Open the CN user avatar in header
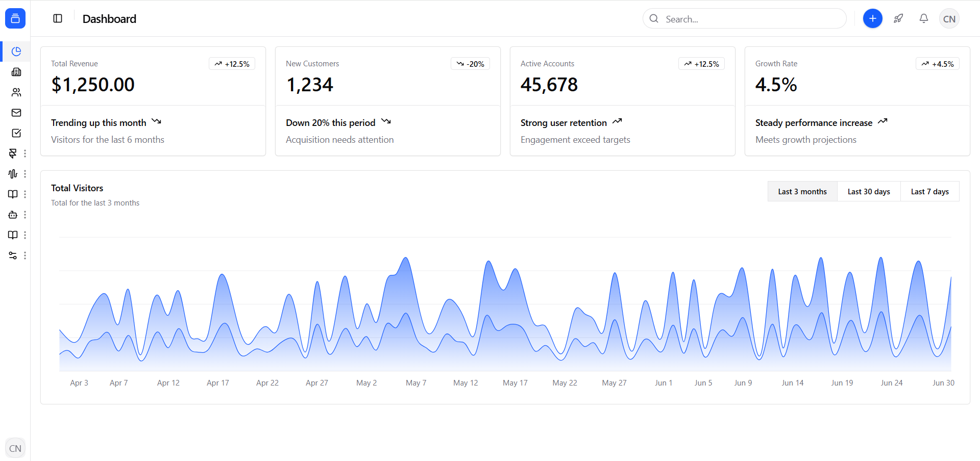The image size is (980, 461). (949, 19)
